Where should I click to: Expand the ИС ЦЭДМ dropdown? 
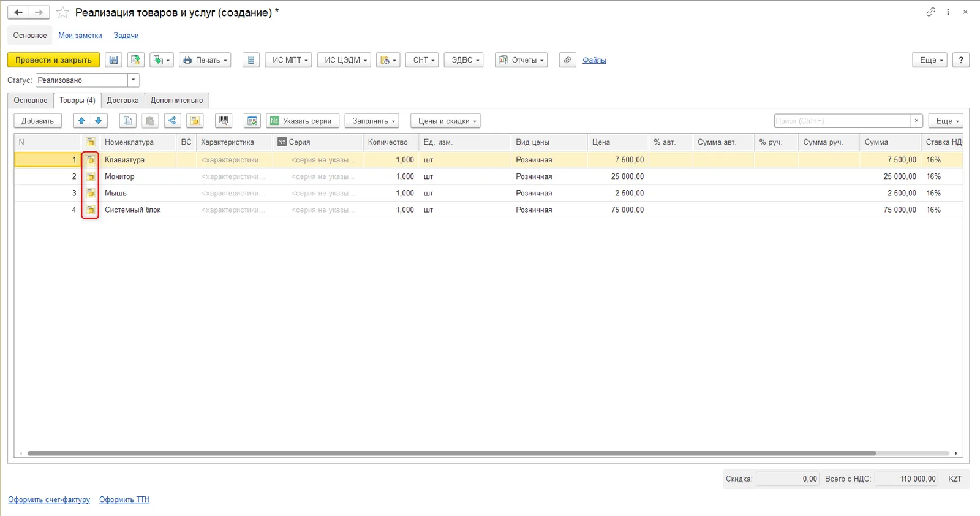click(x=344, y=60)
